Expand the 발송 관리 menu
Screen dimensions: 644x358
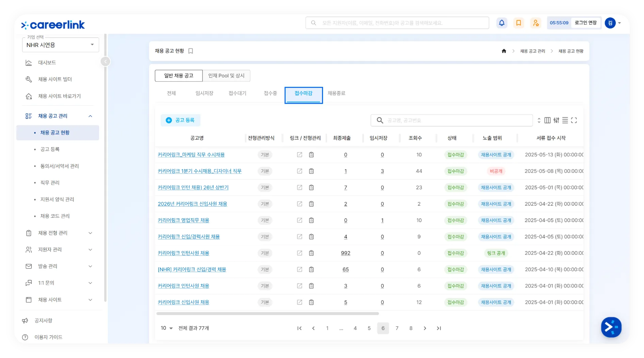pyautogui.click(x=90, y=266)
